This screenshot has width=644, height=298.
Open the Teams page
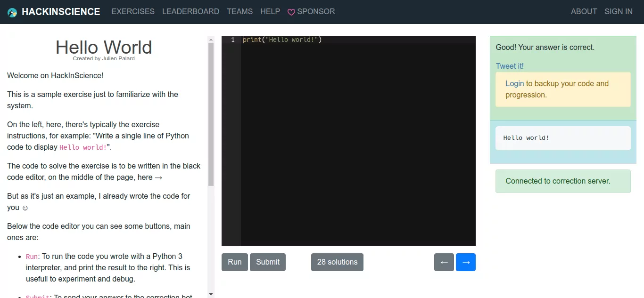click(x=239, y=12)
